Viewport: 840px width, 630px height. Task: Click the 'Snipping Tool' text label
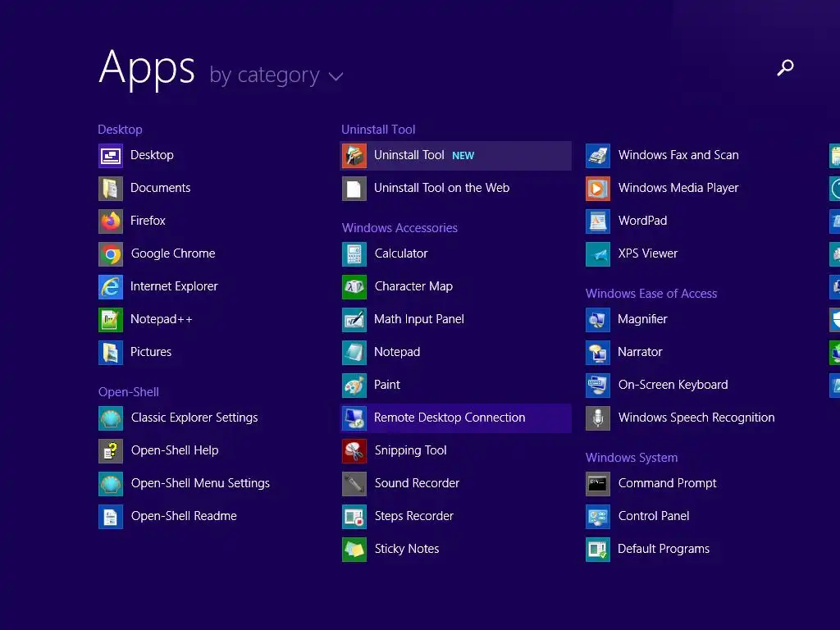(410, 450)
